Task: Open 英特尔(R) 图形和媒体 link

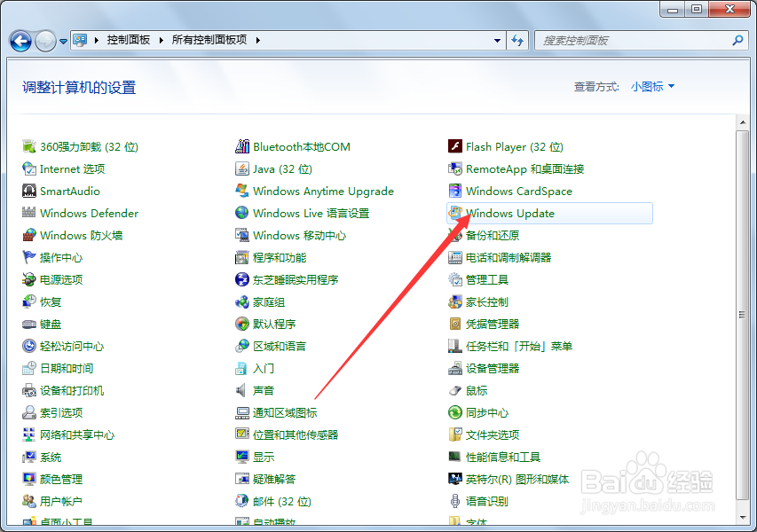Action: tap(517, 480)
